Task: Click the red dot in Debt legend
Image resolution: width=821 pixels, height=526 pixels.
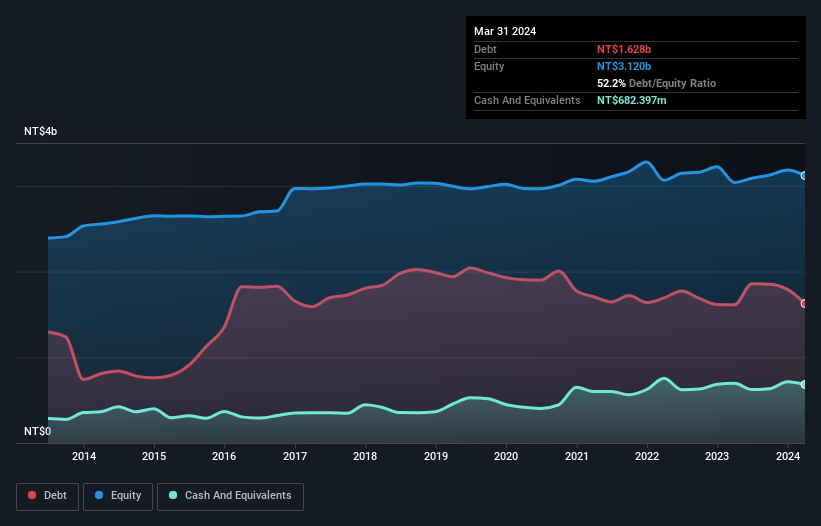Action: point(32,495)
